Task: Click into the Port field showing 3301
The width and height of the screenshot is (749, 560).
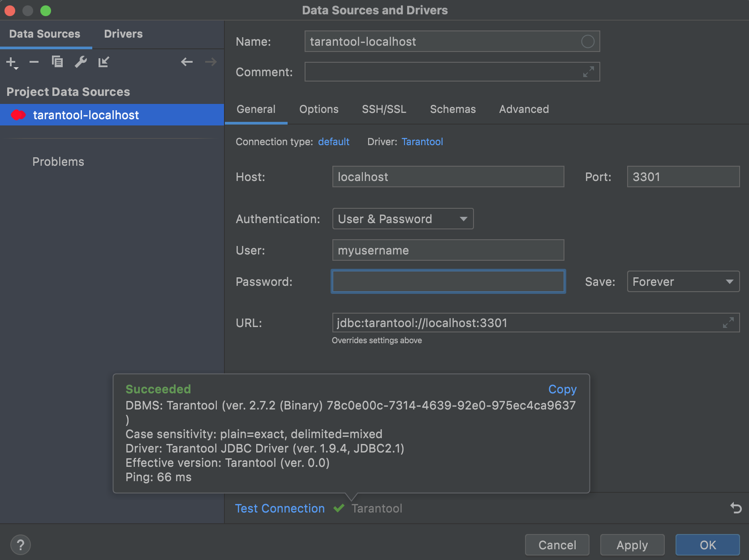Action: tap(683, 177)
